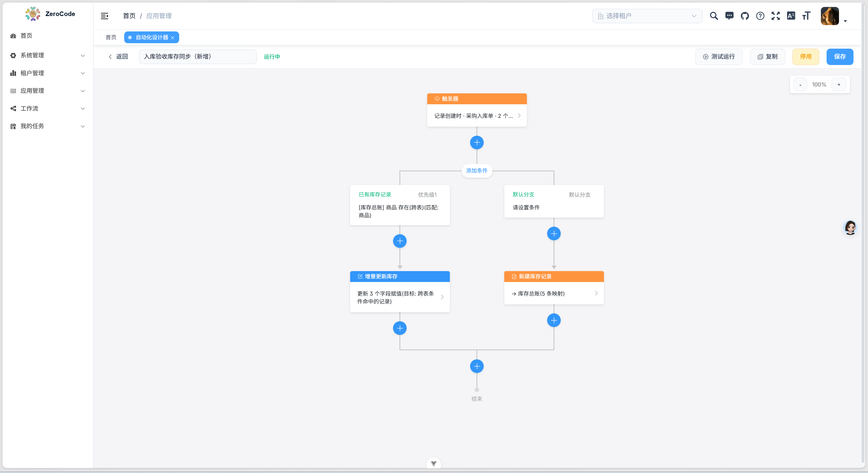Add node plus below 新建库存记录

pos(553,320)
